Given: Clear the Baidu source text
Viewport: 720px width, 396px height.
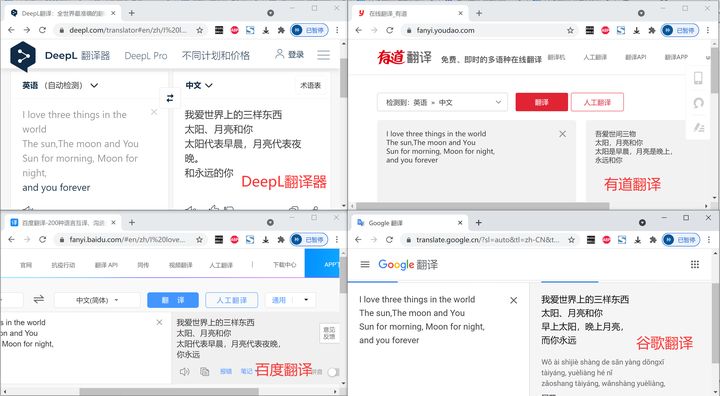Looking at the screenshot, I should (x=159, y=322).
